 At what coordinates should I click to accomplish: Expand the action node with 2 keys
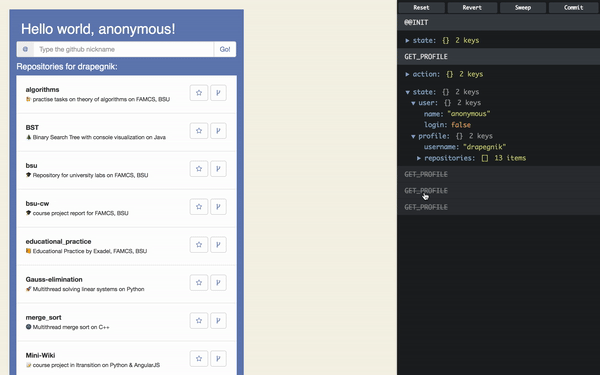pos(408,74)
